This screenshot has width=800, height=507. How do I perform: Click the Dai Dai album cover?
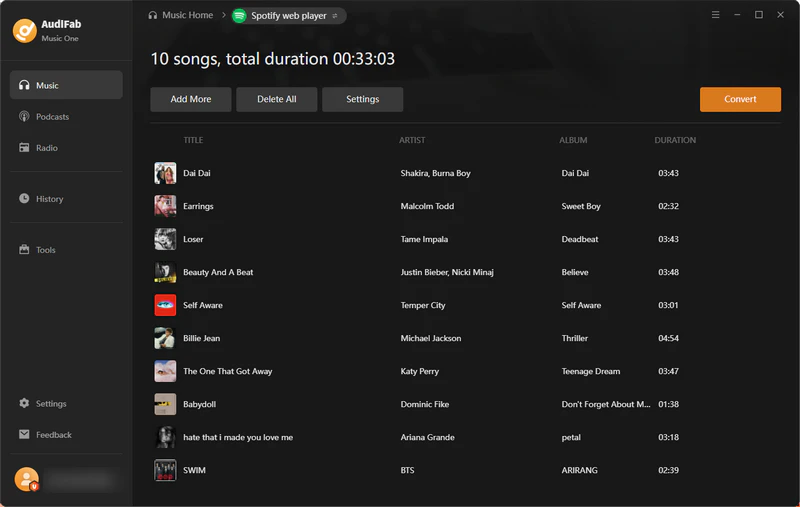tap(165, 173)
